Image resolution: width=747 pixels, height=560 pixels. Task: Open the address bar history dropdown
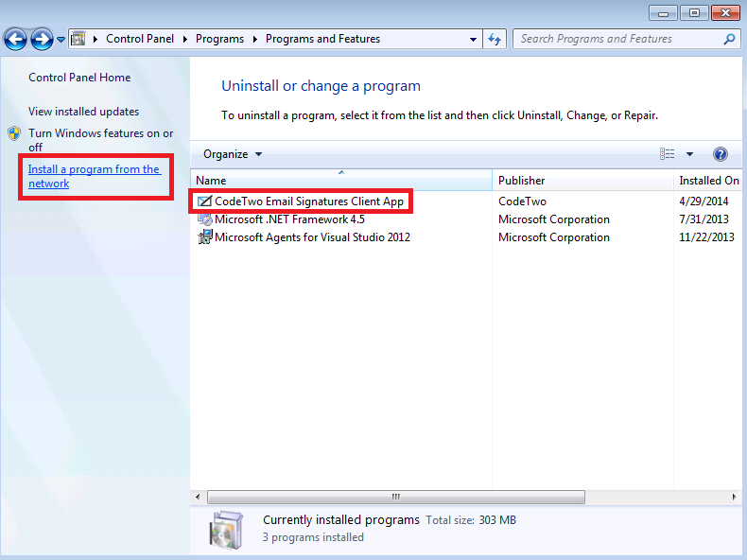pyautogui.click(x=473, y=39)
